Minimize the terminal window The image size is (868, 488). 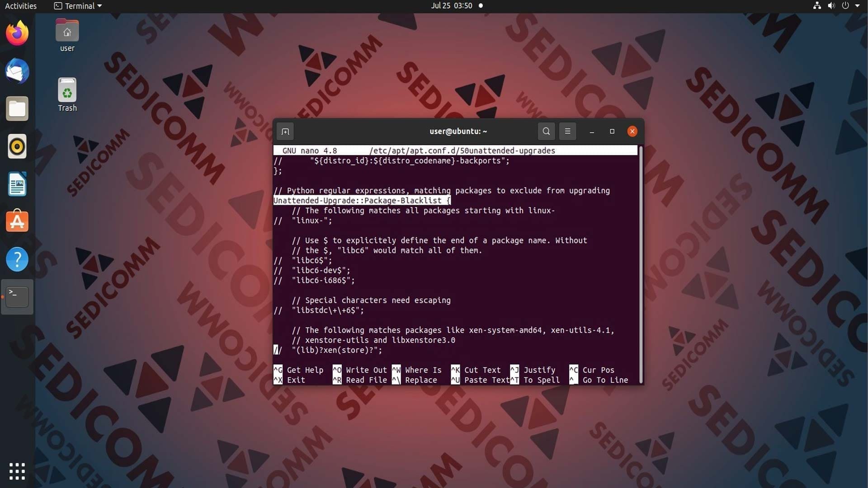pos(592,131)
